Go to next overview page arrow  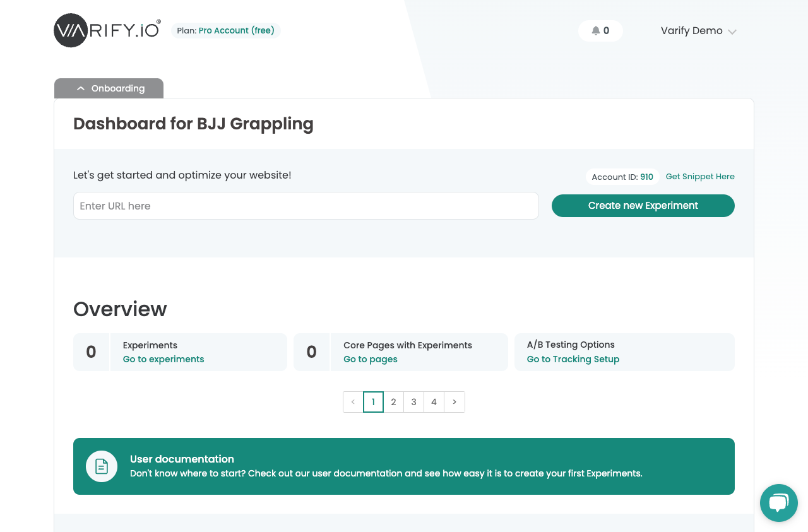click(454, 402)
